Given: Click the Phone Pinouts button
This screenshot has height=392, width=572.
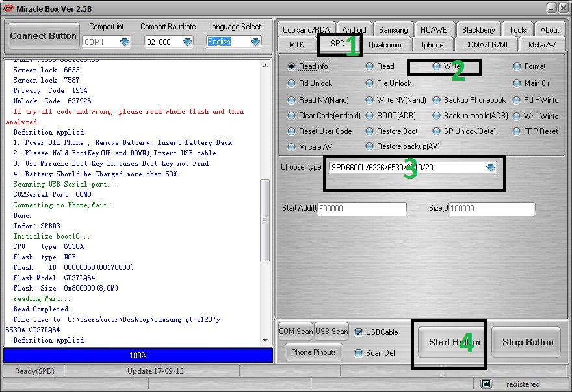Looking at the screenshot, I should (314, 352).
